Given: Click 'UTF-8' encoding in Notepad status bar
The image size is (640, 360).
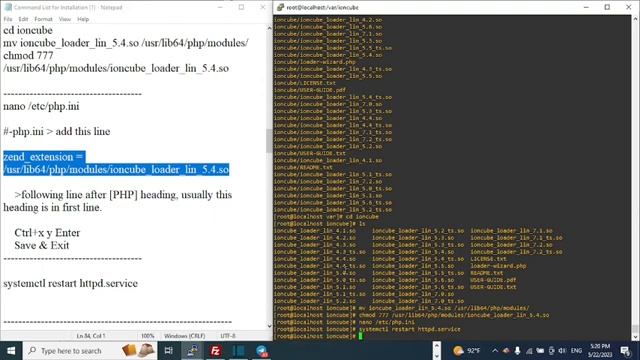Looking at the screenshot, I should (228, 336).
